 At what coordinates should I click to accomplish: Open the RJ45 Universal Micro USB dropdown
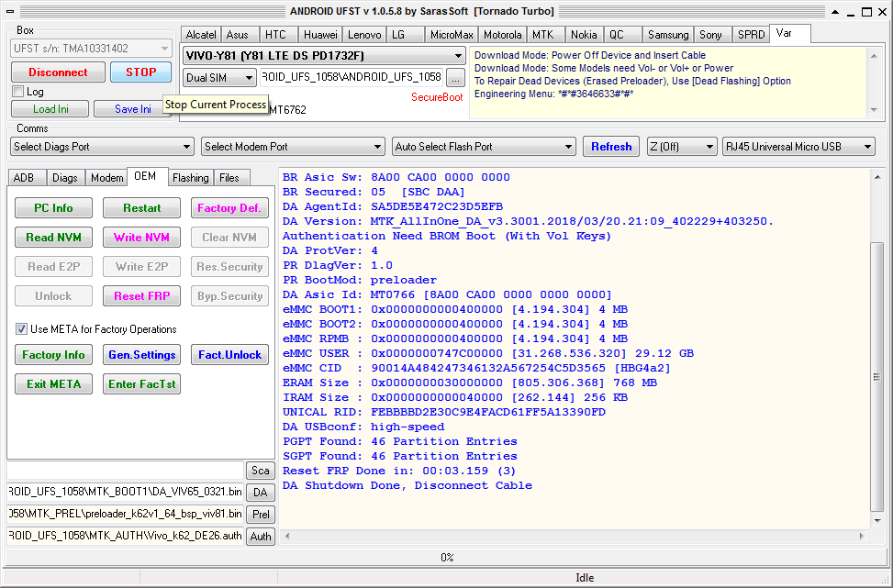(798, 147)
